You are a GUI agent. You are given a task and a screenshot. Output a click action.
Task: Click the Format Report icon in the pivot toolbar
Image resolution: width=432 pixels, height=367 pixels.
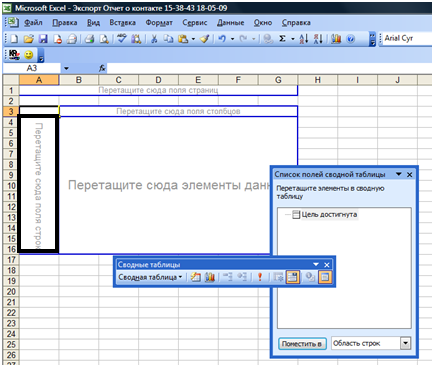(196, 277)
